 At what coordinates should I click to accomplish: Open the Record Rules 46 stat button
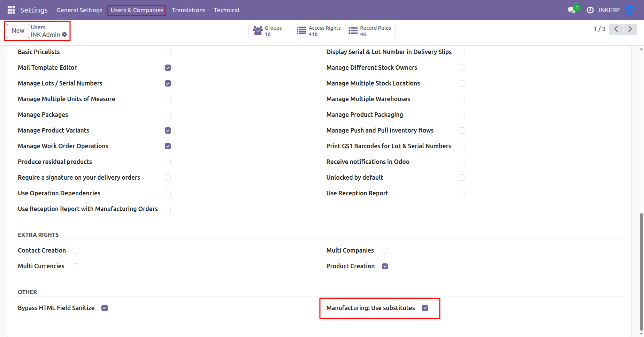click(370, 31)
